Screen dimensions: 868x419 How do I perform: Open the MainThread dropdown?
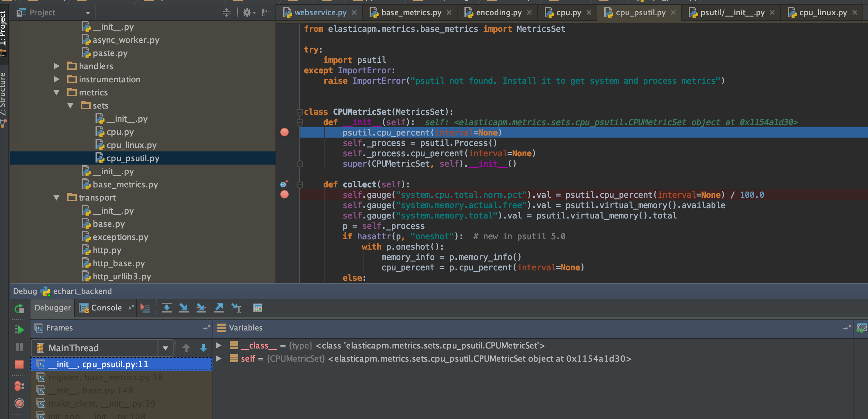[165, 348]
